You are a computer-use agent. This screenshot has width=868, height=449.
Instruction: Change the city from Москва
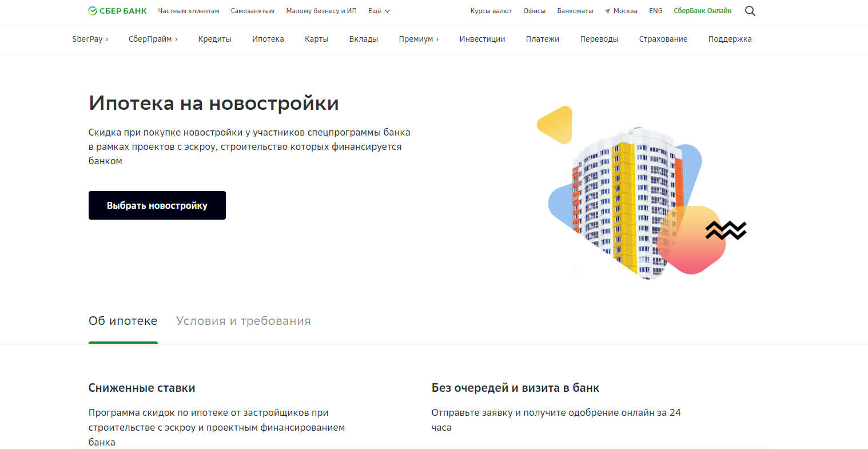pos(625,11)
